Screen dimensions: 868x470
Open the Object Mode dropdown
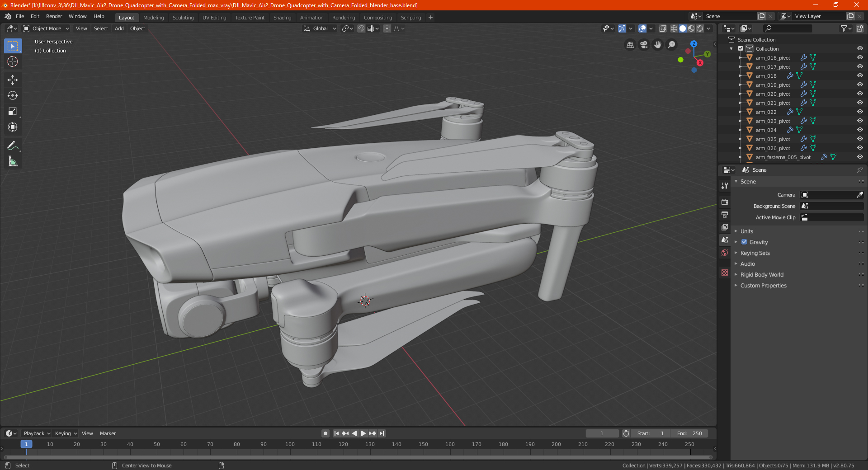pos(46,28)
